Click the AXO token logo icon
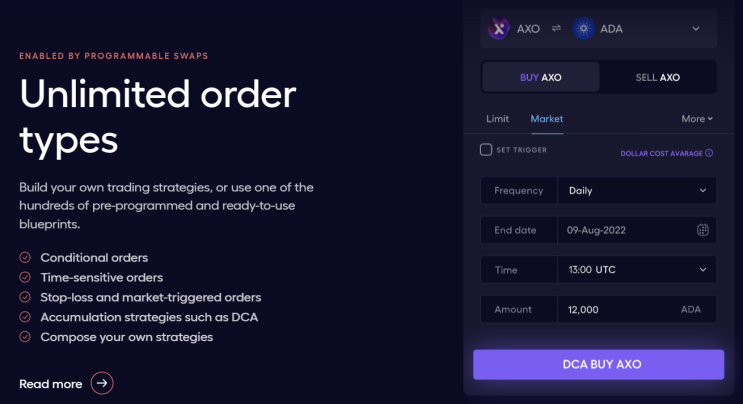 click(x=499, y=28)
